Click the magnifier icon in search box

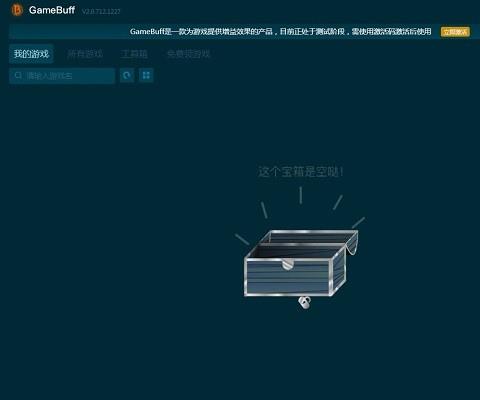pos(18,76)
